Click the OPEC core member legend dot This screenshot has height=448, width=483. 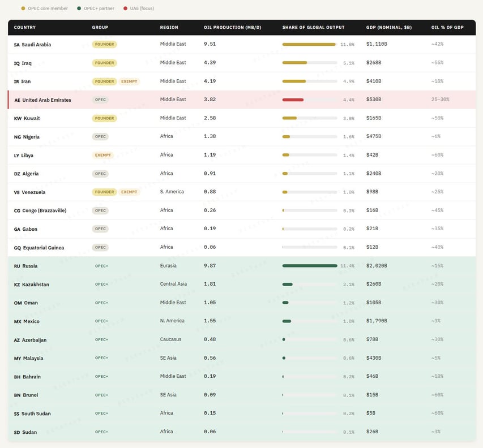pyautogui.click(x=23, y=8)
